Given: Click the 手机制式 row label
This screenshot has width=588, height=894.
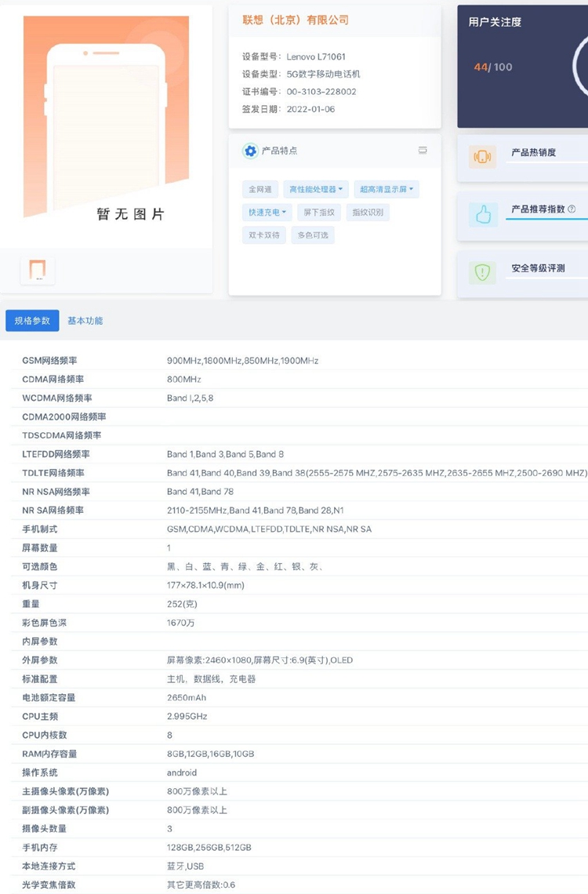Looking at the screenshot, I should [40, 529].
